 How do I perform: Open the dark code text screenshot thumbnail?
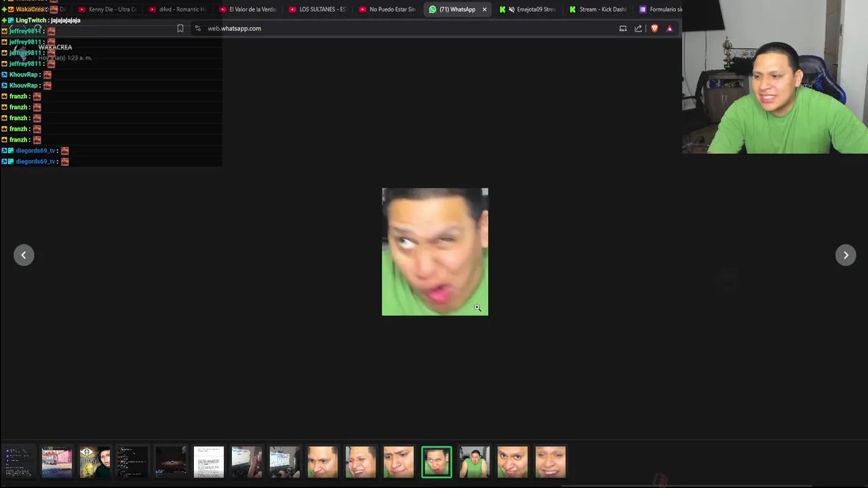coord(133,462)
